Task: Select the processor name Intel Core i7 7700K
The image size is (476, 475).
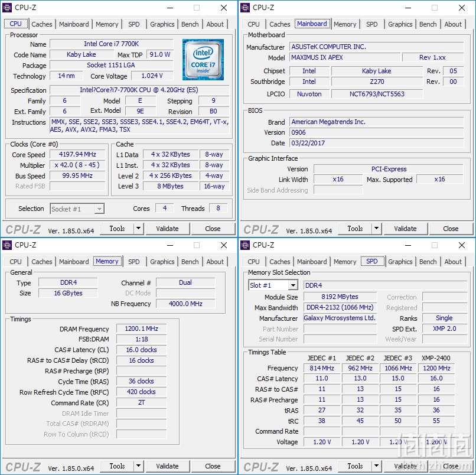Action: coord(112,44)
